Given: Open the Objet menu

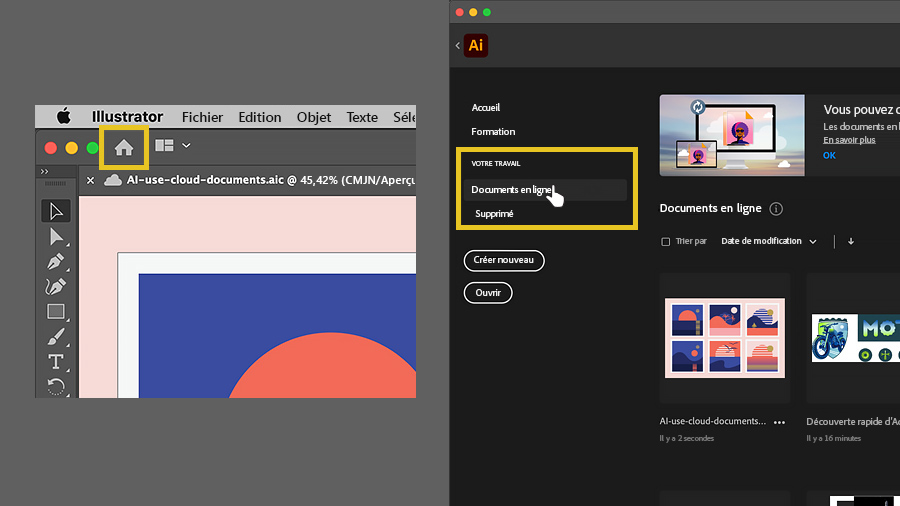Looking at the screenshot, I should [313, 117].
